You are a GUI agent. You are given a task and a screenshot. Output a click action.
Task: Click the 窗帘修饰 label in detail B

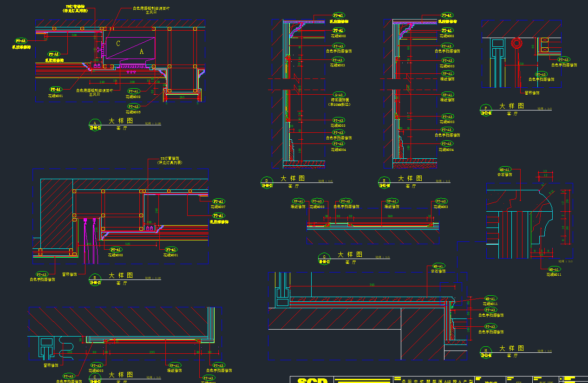click(70, 274)
